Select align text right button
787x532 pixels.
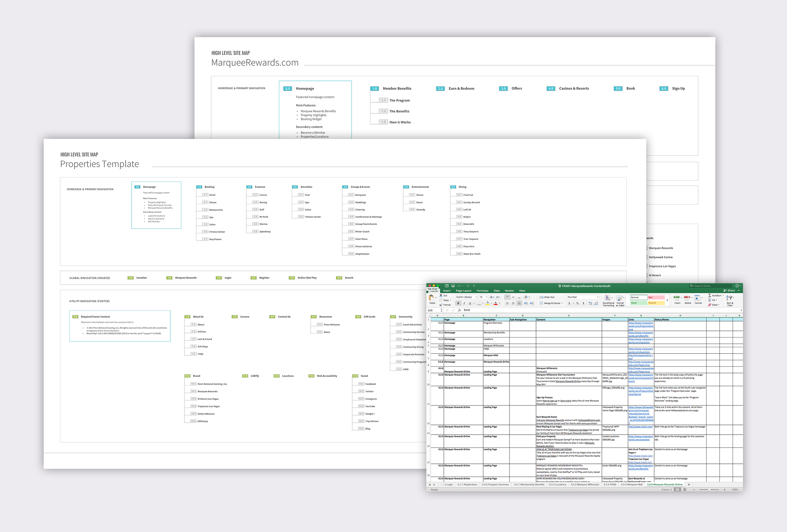(519, 303)
